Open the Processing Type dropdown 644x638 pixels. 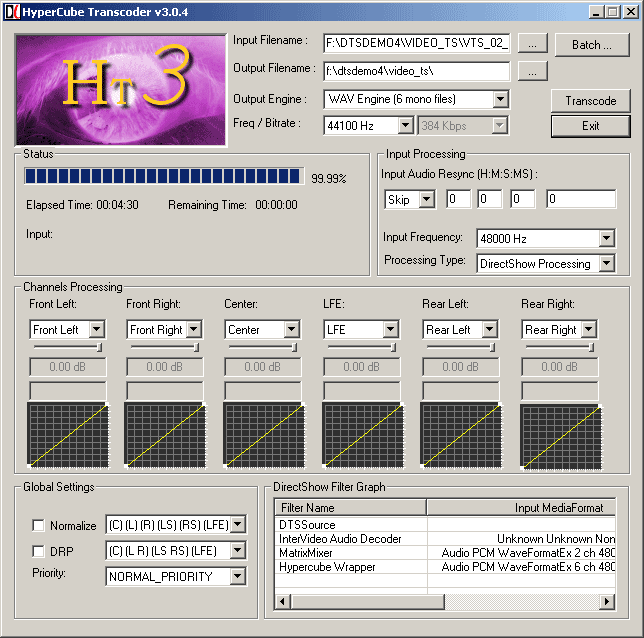606,264
